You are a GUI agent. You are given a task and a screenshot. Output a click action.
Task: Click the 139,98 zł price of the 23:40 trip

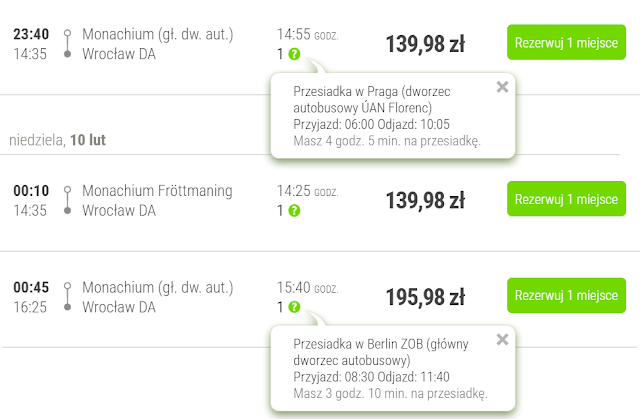425,44
